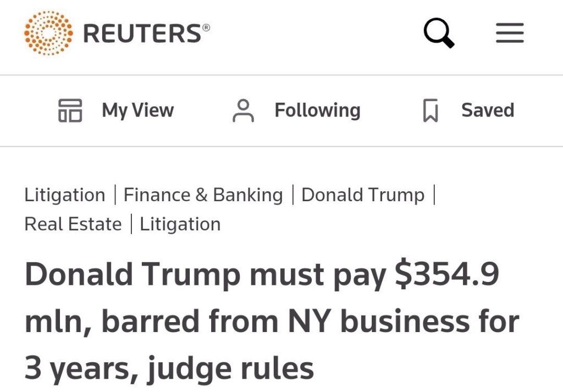
Task: Open the Litigation tag after Real Estate
Action: [180, 224]
